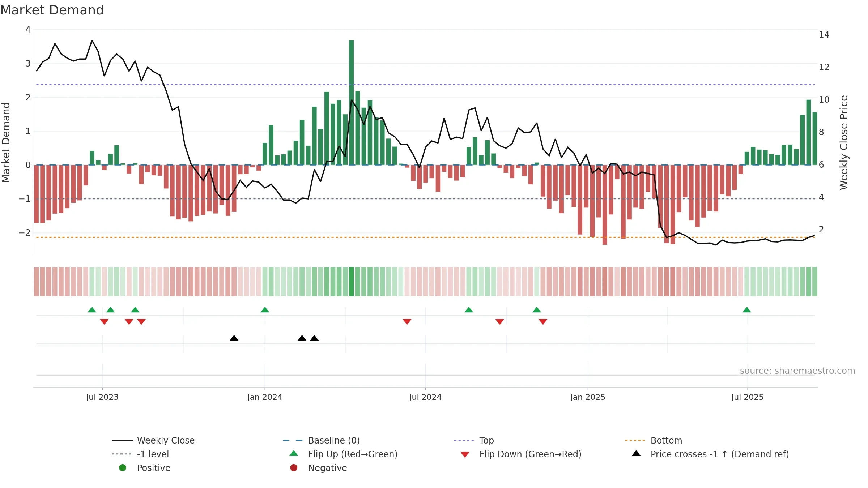Image resolution: width=868 pixels, height=488 pixels.
Task: Toggle the Positive legend entry
Action: (x=145, y=468)
